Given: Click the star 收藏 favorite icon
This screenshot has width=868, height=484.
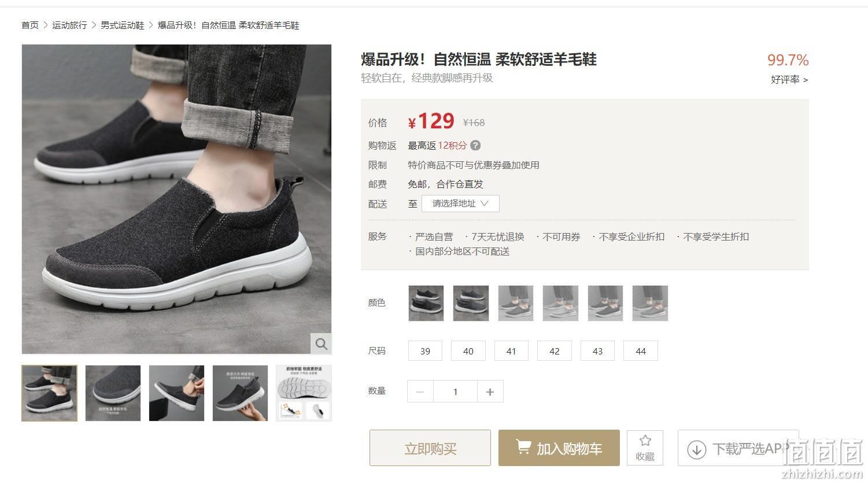Looking at the screenshot, I should tap(645, 448).
